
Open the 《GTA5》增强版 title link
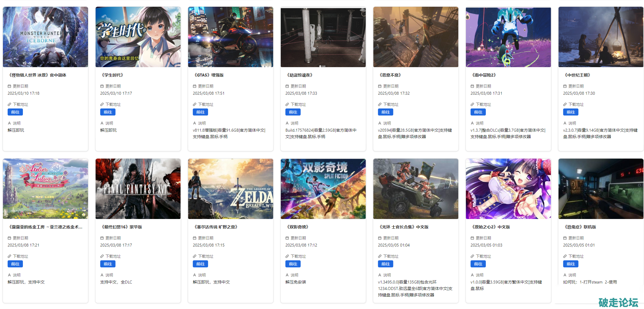(x=209, y=75)
